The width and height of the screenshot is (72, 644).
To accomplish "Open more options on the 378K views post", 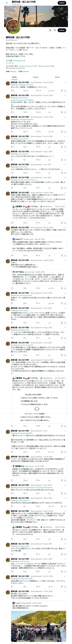I will 65,82.
